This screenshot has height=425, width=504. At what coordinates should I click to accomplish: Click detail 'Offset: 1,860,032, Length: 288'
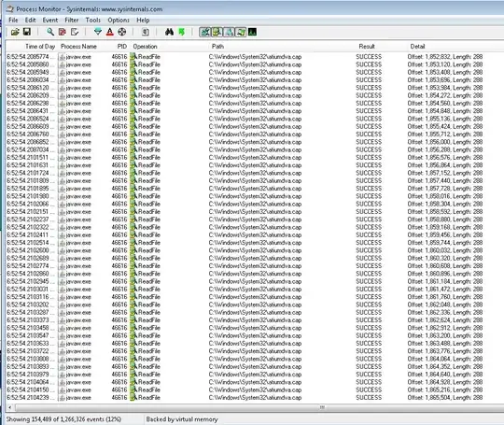coord(445,250)
